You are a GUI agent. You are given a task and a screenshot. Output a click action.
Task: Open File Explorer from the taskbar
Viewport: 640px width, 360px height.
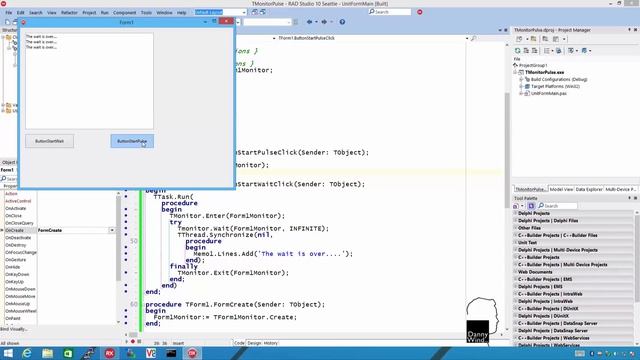[x=47, y=353]
